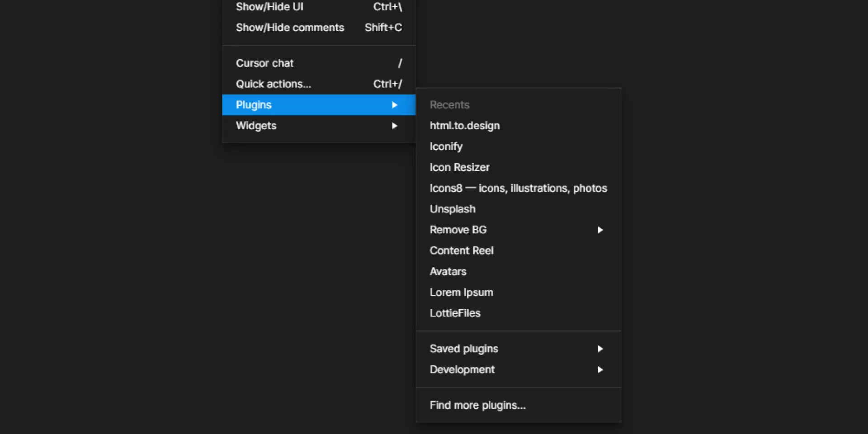Choose Find more plugins...
The width and height of the screenshot is (868, 434).
coord(519,405)
